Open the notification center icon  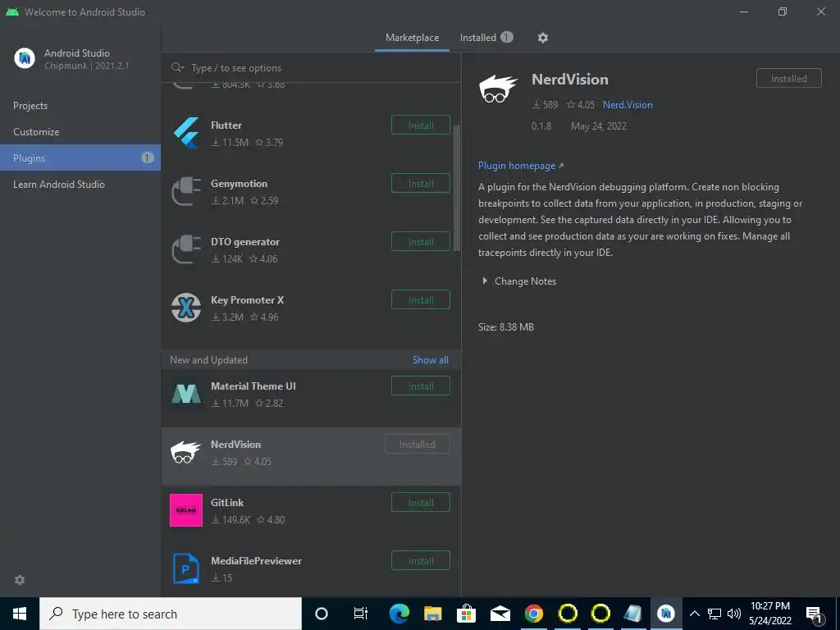814,614
